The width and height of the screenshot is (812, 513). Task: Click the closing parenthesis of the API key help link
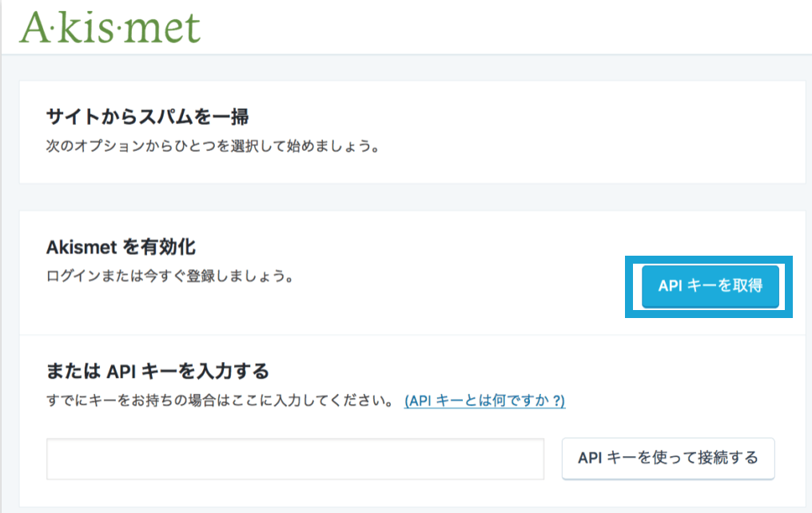pos(563,400)
